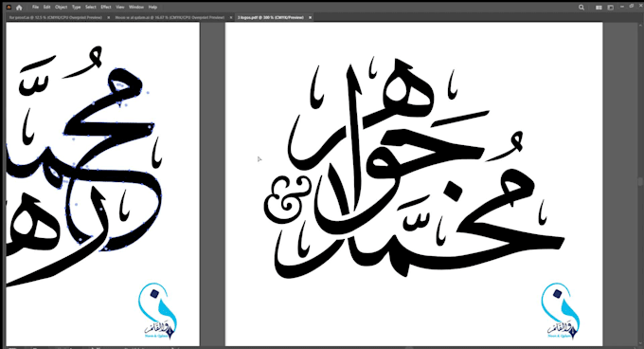Click the vertical scrollbar handle at right edge

pyautogui.click(x=640, y=182)
